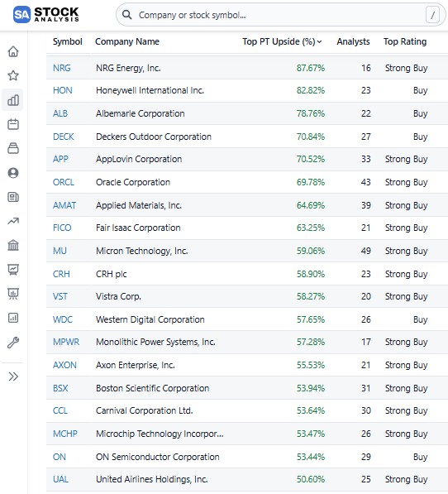
Task: Open the Home icon in sidebar
Action: coord(13,51)
